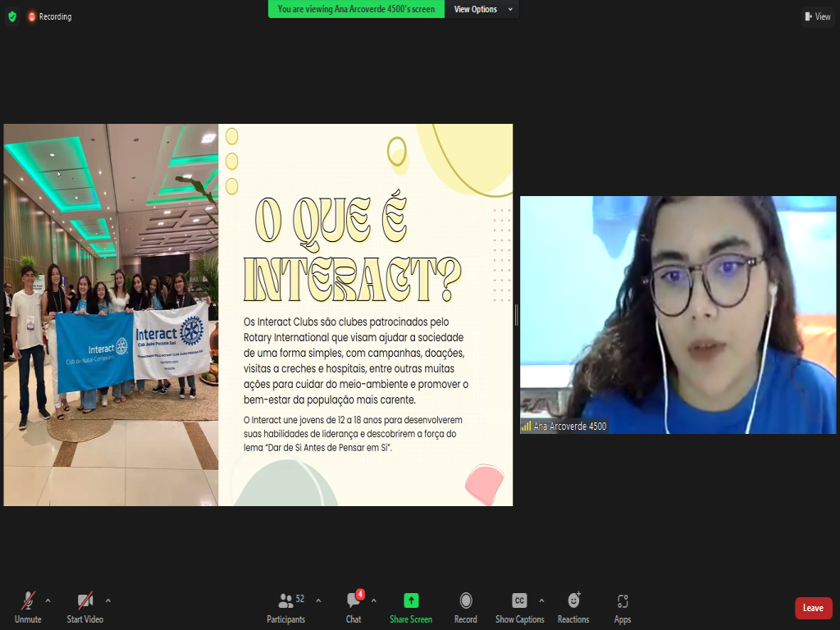This screenshot has height=630, width=840.
Task: Open the Participants panel
Action: click(x=285, y=607)
